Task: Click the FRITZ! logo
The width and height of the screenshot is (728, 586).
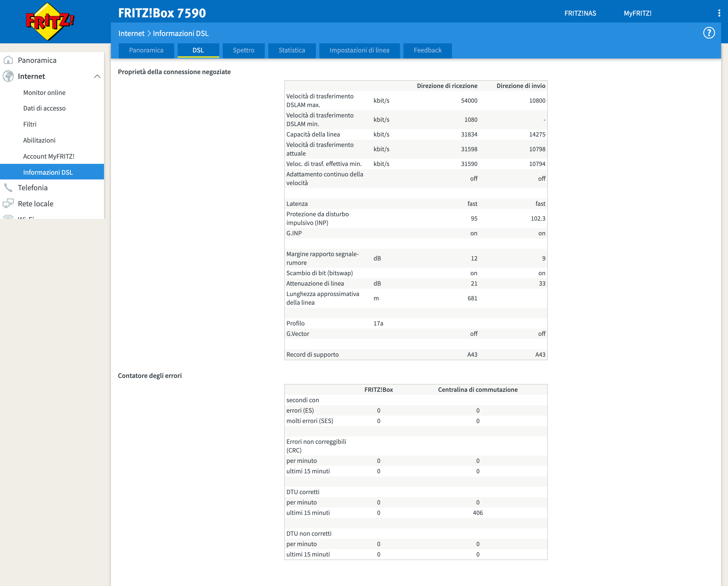Action: pos(50,21)
